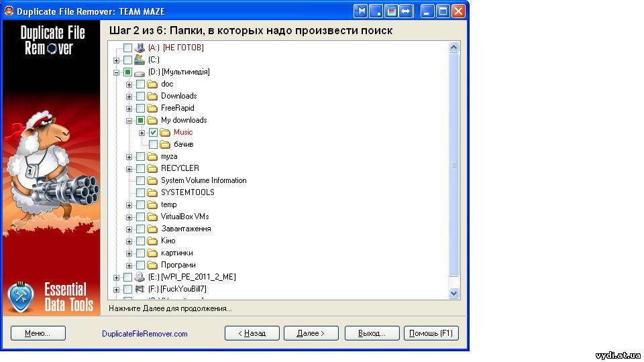
Task: Select the Програми folder label
Action: pos(178,265)
